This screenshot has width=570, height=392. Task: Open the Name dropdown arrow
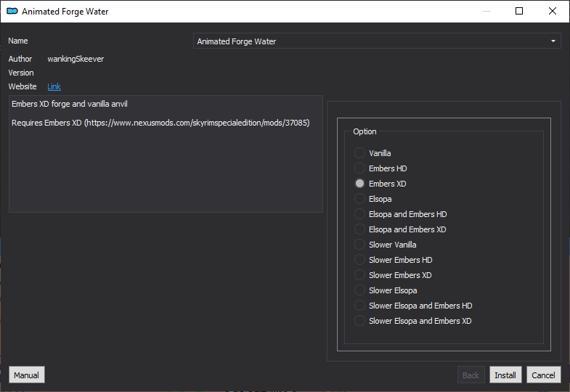[553, 41]
